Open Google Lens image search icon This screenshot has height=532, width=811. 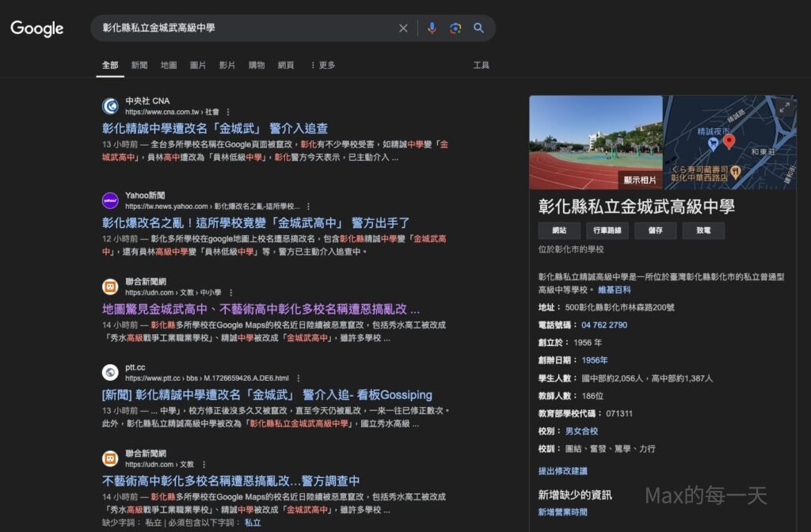point(455,28)
